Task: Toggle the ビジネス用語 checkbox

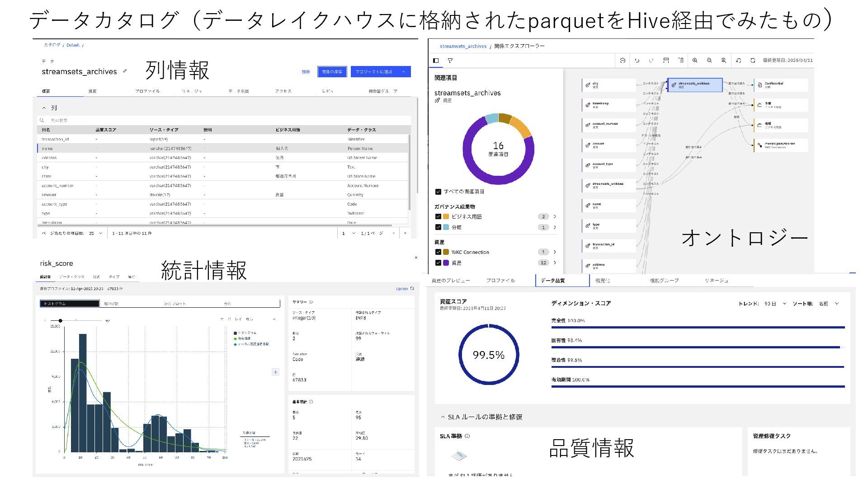Action: point(438,216)
